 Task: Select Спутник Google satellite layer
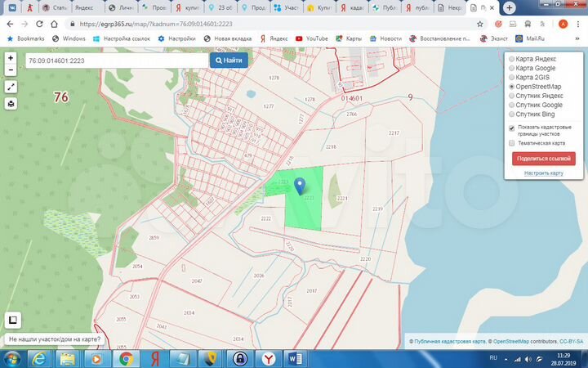[512, 105]
